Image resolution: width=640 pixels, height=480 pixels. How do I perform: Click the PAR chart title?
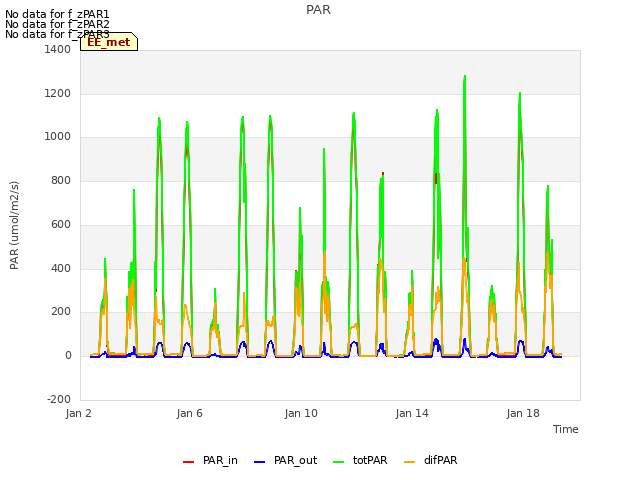[x=318, y=10]
